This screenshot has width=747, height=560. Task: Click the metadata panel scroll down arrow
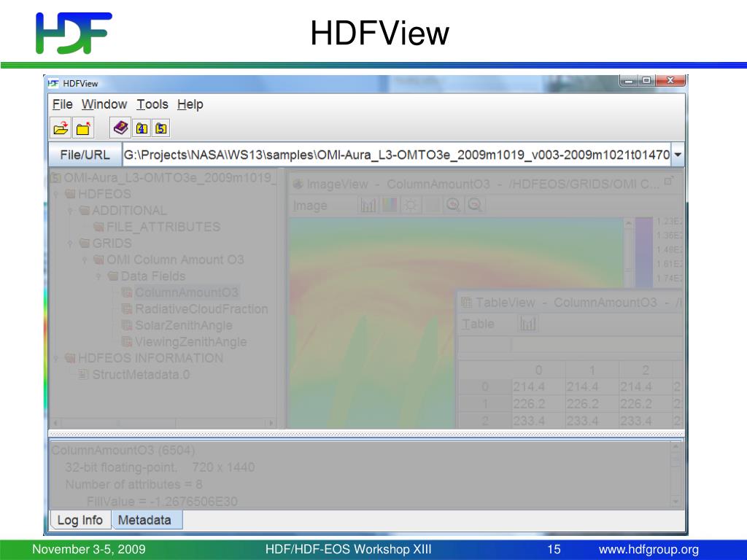coord(676,502)
